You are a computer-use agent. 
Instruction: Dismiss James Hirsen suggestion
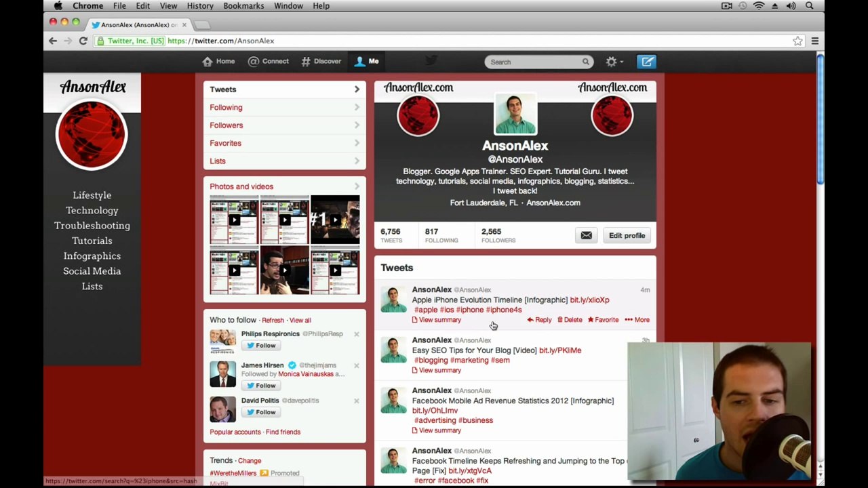tap(356, 365)
